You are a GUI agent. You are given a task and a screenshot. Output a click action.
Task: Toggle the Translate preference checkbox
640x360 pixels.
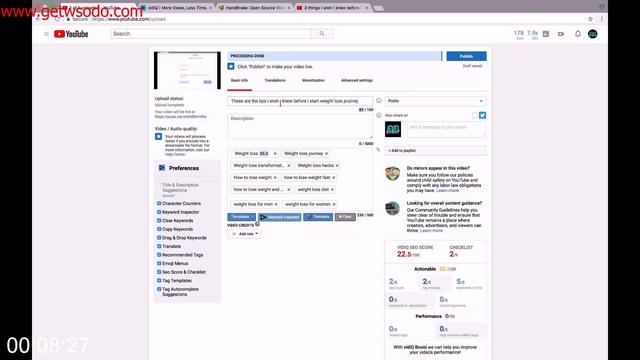(x=159, y=246)
